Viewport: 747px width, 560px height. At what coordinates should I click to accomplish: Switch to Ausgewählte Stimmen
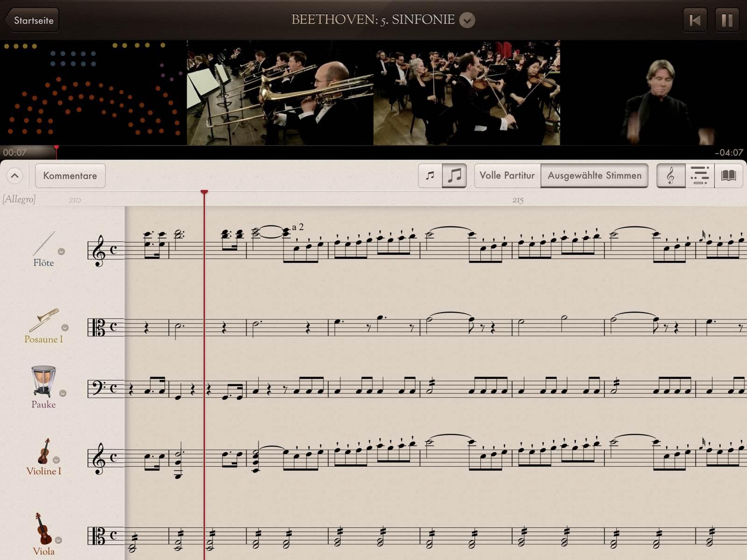594,175
